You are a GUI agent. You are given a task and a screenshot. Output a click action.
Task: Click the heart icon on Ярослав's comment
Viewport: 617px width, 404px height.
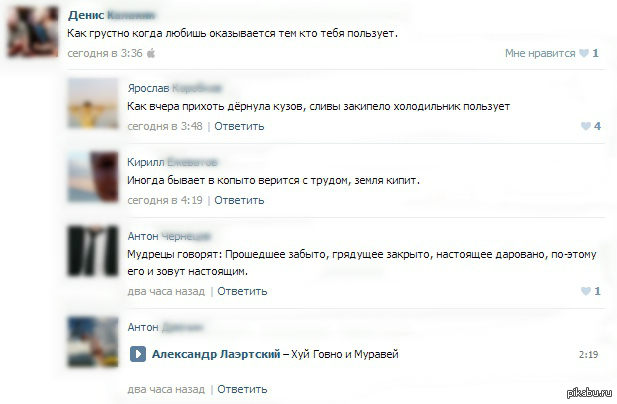click(586, 126)
